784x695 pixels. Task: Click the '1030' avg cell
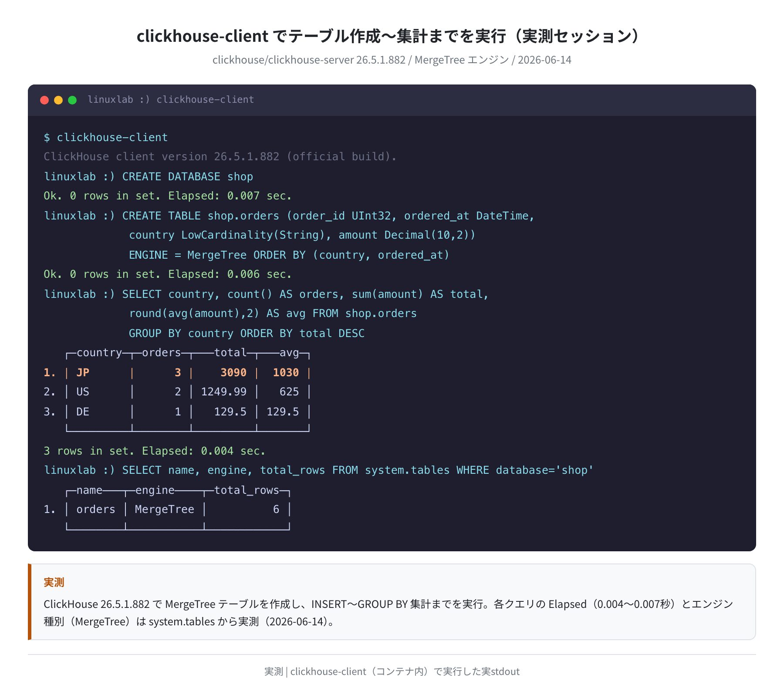[x=286, y=373]
